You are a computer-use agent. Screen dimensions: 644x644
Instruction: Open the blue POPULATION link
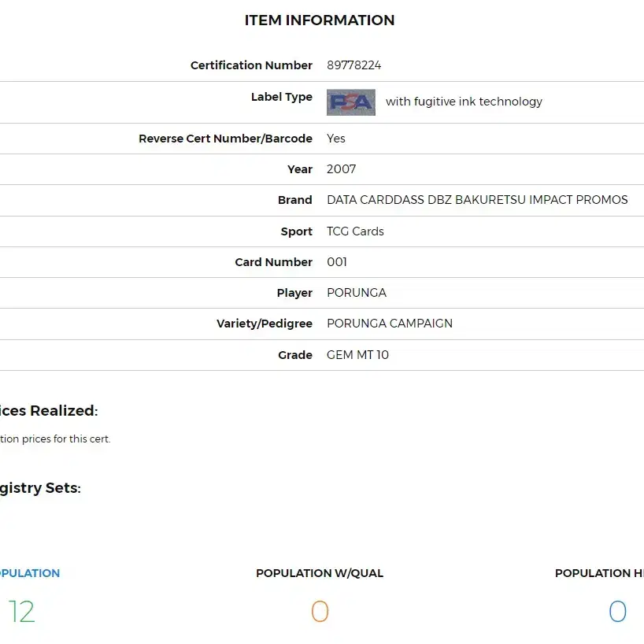pos(30,573)
